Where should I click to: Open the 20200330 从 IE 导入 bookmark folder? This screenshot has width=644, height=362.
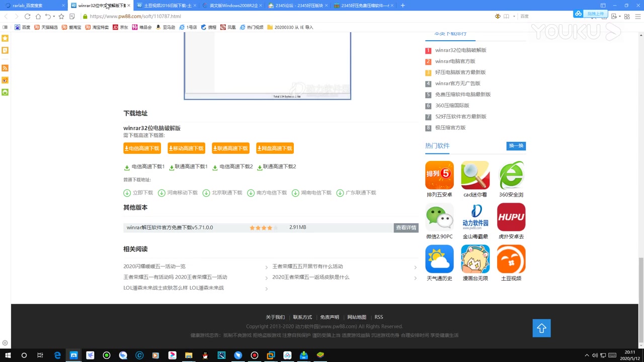[290, 27]
